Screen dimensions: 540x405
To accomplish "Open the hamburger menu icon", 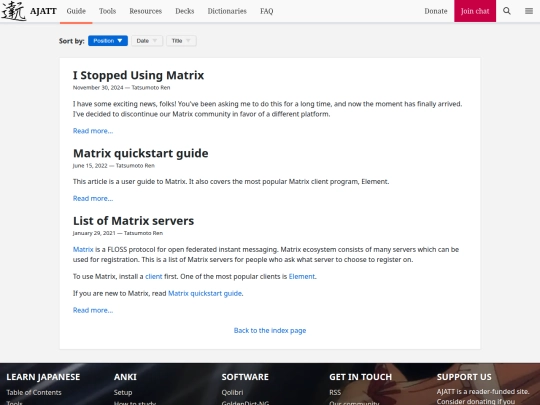I will pyautogui.click(x=529, y=11).
